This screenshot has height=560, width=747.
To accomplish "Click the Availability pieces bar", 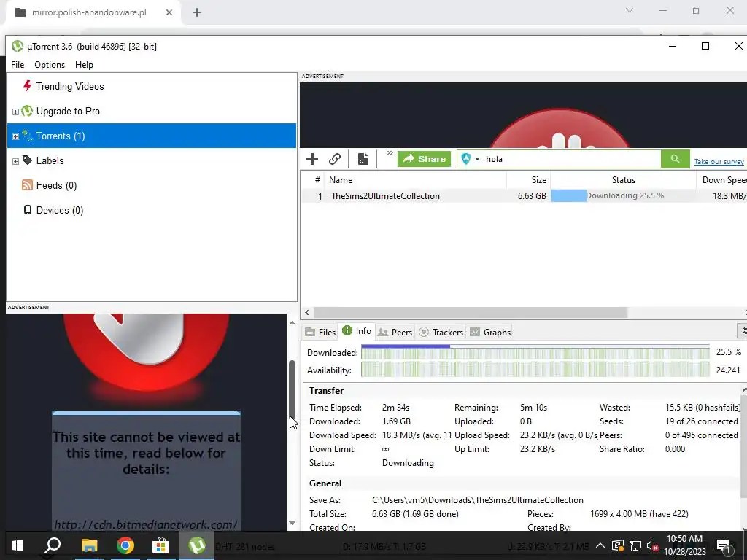I will point(535,370).
